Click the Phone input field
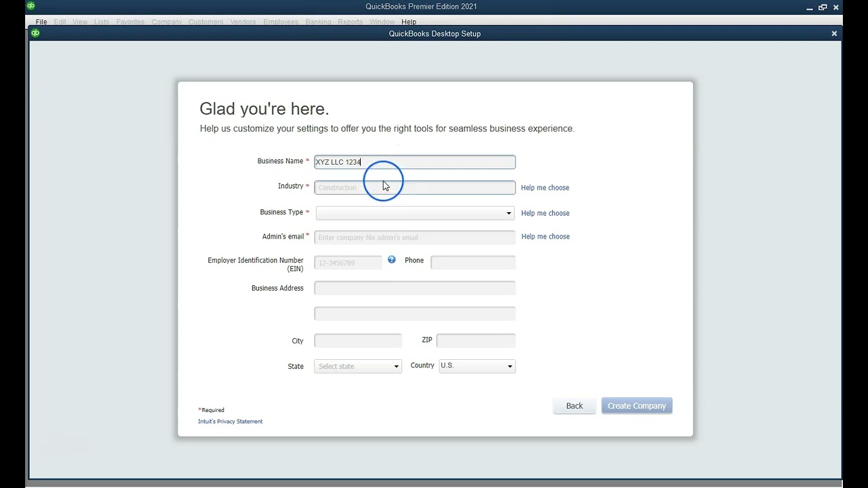The height and width of the screenshot is (488, 868). click(473, 262)
